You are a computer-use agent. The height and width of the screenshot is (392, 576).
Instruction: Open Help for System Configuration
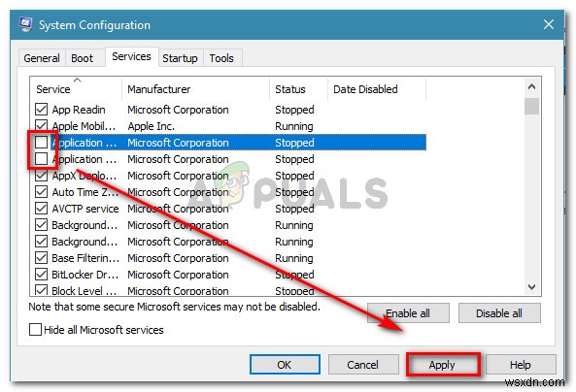(521, 365)
